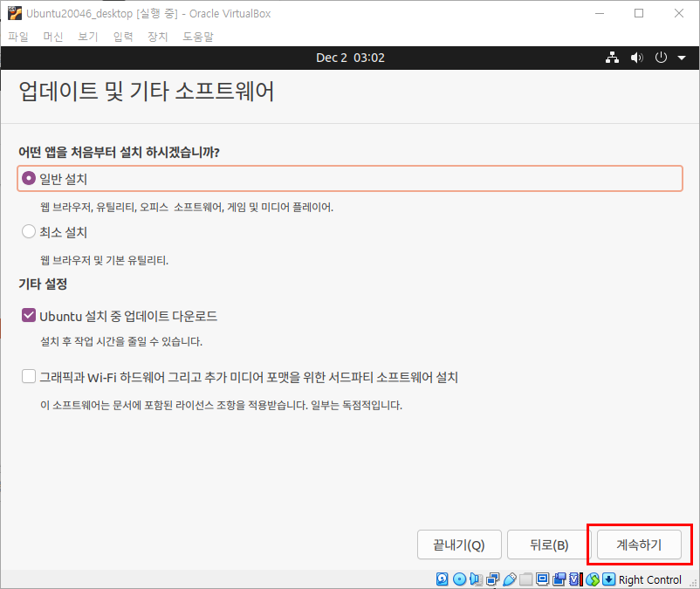The image size is (700, 589).
Task: Click the 끝내기(Q) button
Action: point(459,544)
